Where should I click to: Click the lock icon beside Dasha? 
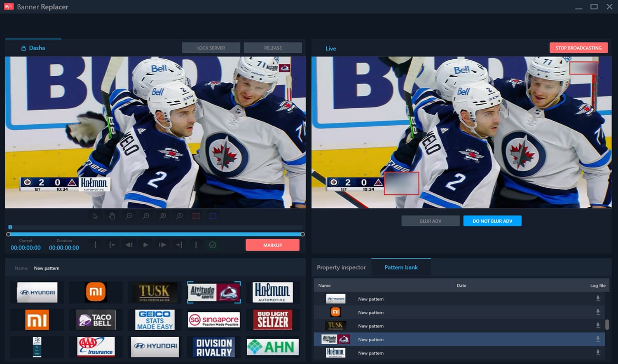(23, 48)
